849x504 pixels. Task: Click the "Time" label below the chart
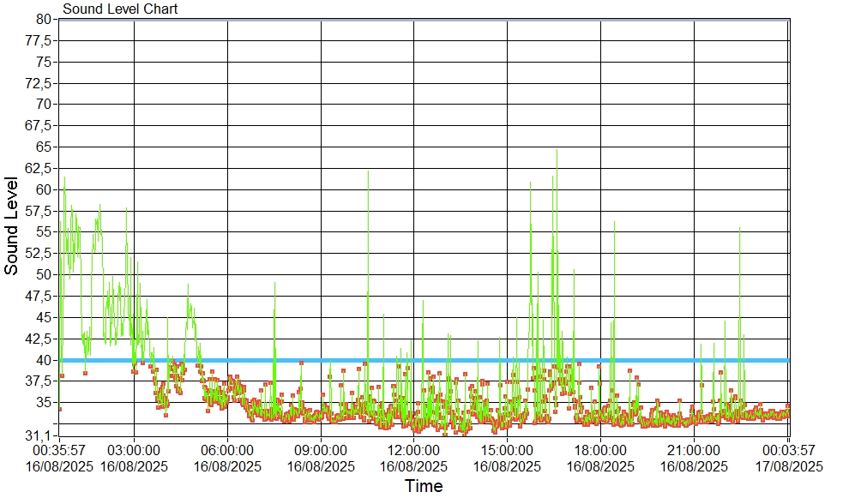coord(424,487)
